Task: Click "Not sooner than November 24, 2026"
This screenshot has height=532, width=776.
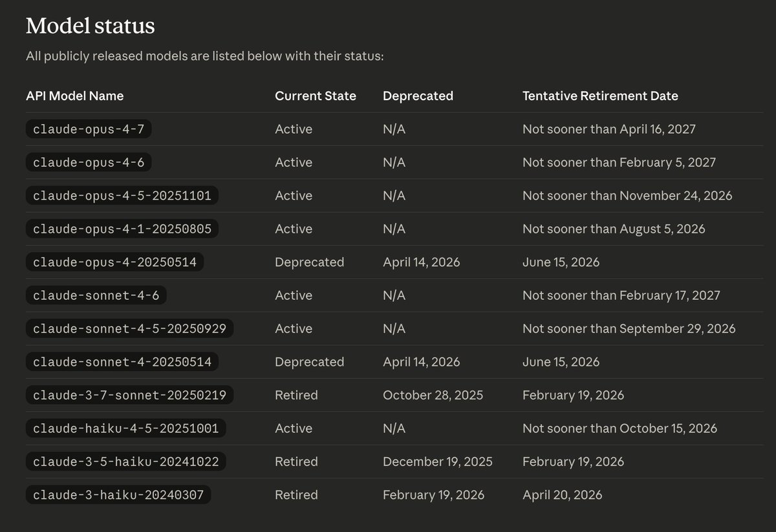Action: pos(627,196)
